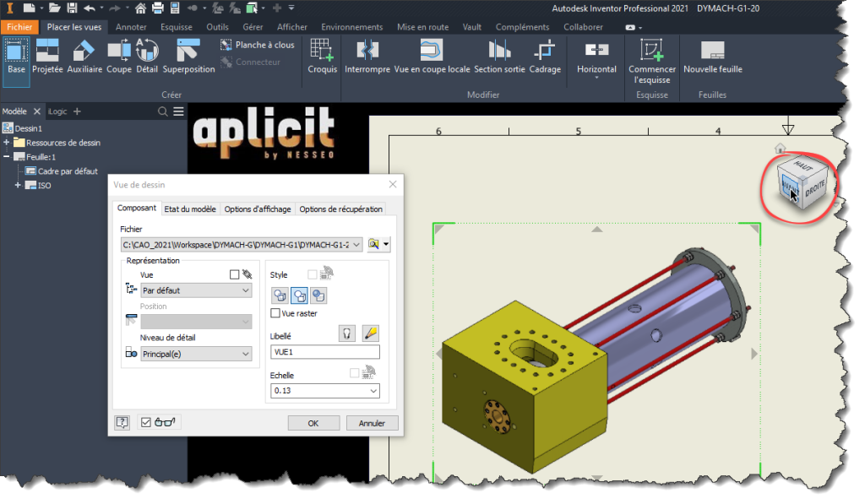Toggle the Vue association checkbox in Représentation

234,274
